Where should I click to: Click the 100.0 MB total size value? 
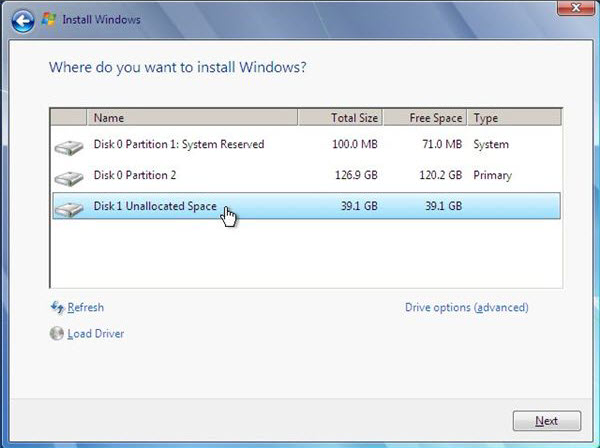pos(355,144)
